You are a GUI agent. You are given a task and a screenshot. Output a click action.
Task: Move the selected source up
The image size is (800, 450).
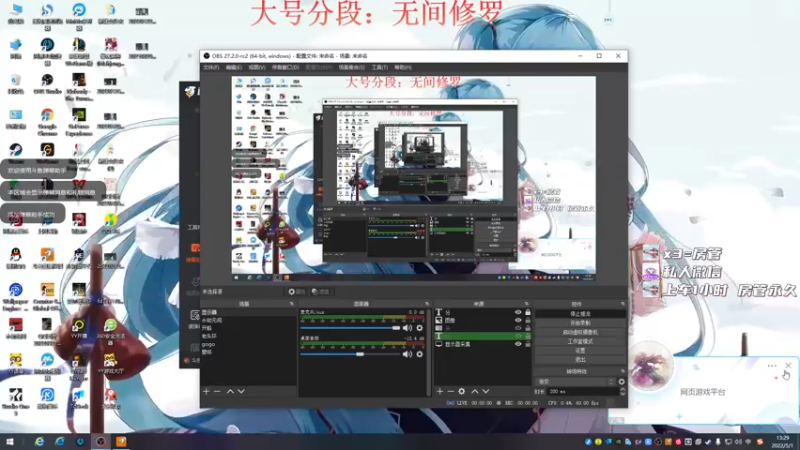[474, 391]
